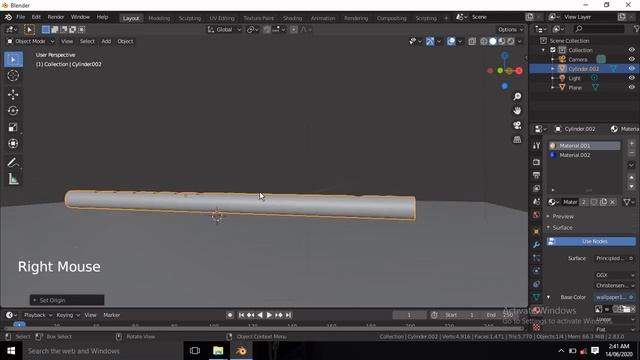
Task: Play the animation in reverse
Action: point(260,315)
